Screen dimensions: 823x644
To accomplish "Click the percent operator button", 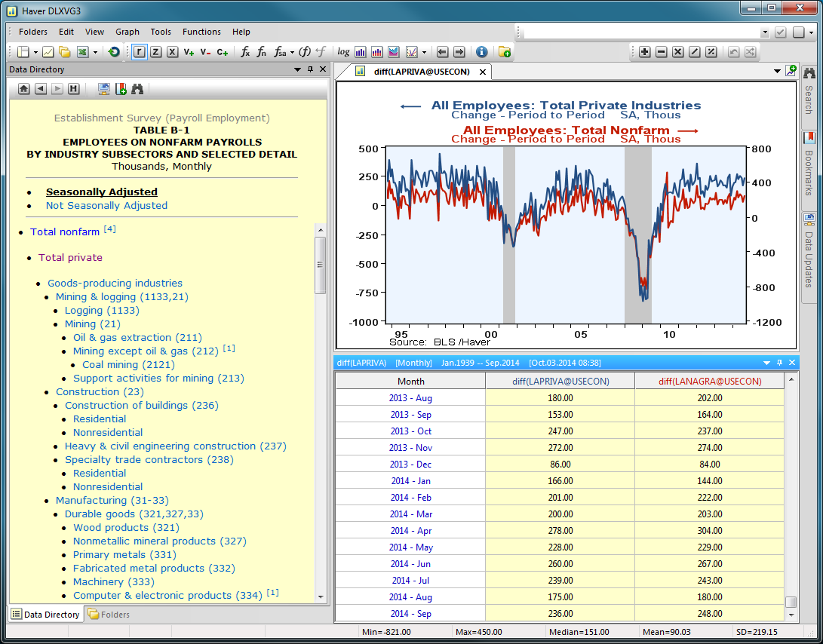I will click(x=711, y=52).
